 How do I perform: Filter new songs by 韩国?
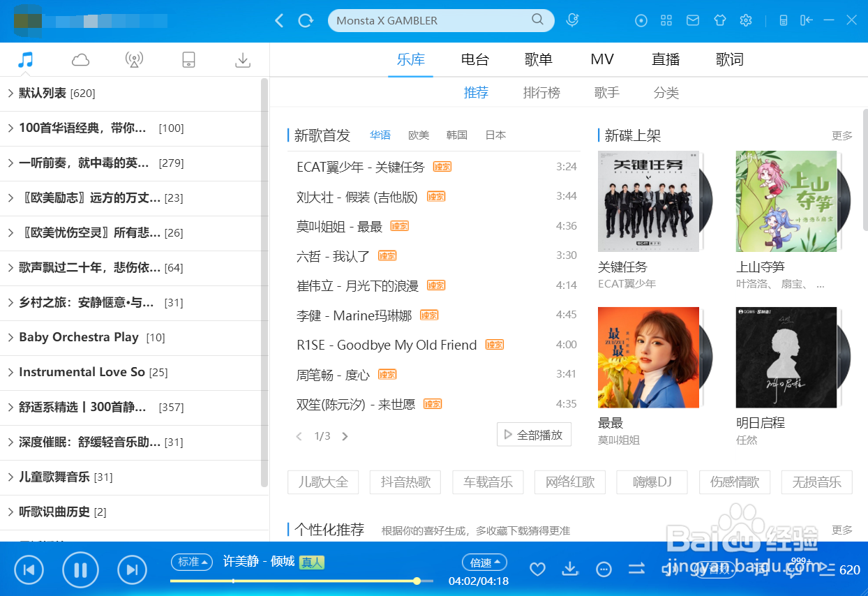457,135
